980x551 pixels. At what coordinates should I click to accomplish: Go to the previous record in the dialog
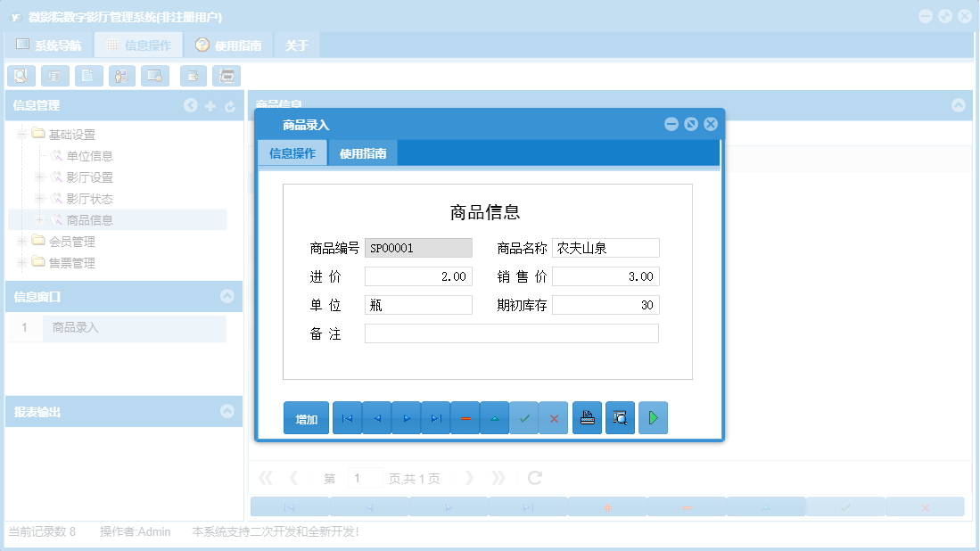(x=376, y=417)
